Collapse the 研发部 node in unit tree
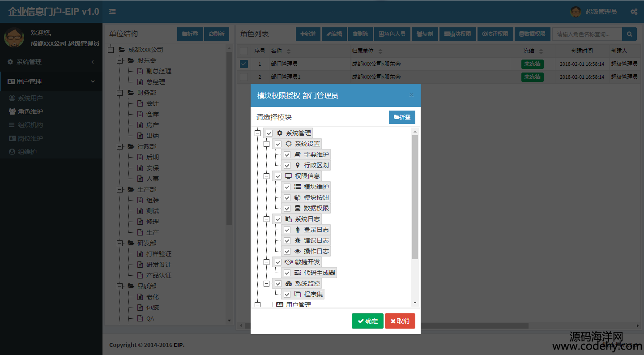Screen dimensions: 644x355 pos(119,243)
